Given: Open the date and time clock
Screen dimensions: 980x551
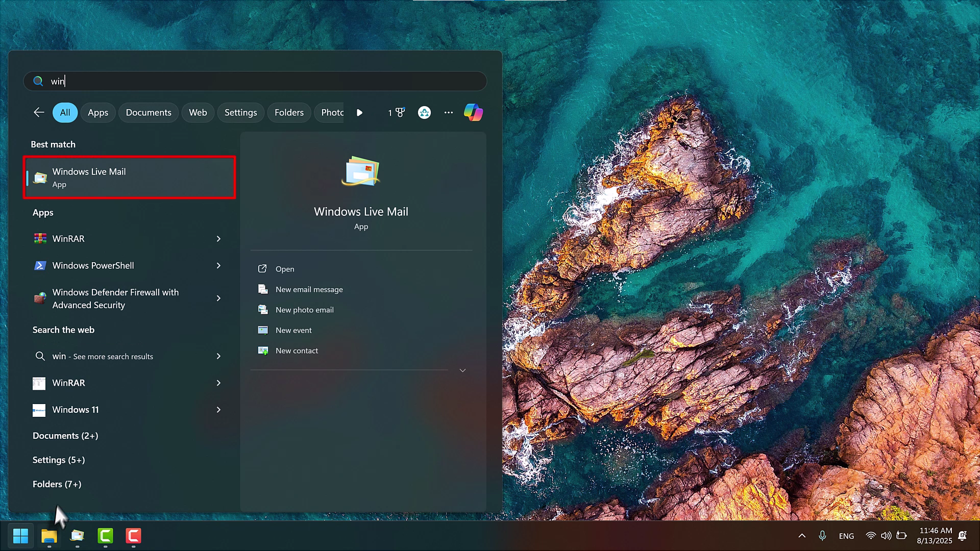Looking at the screenshot, I should coord(935,536).
